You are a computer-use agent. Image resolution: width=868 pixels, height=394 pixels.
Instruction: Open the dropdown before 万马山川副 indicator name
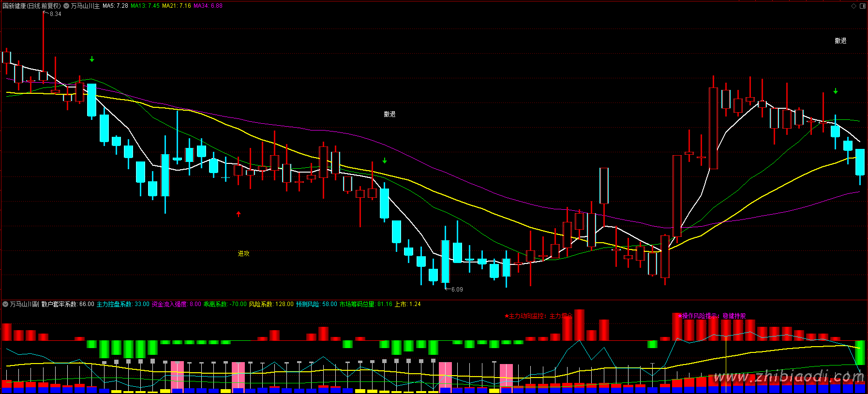[5, 304]
